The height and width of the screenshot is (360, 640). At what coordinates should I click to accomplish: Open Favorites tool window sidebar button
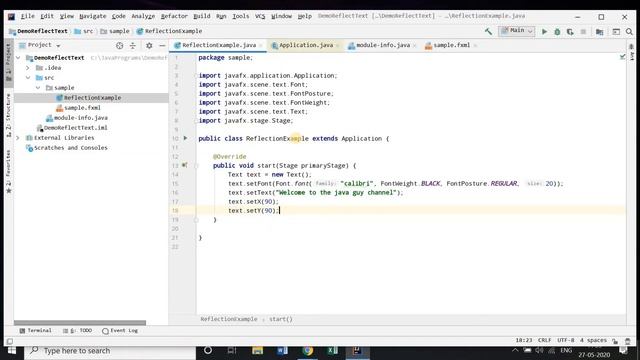[9, 171]
